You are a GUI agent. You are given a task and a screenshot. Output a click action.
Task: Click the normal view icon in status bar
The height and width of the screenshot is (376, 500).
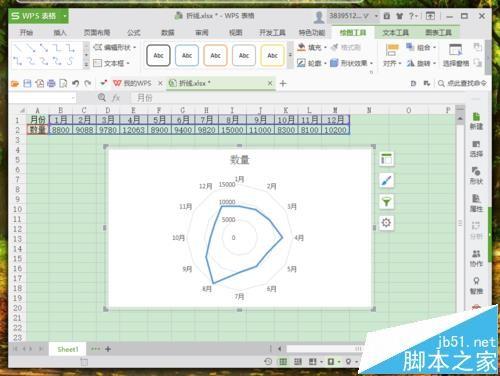(x=283, y=361)
